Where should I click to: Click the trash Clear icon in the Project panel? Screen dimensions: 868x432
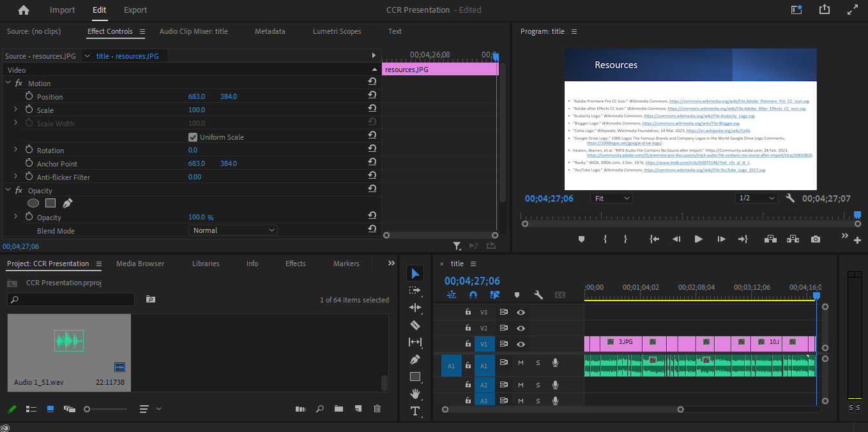tap(377, 408)
